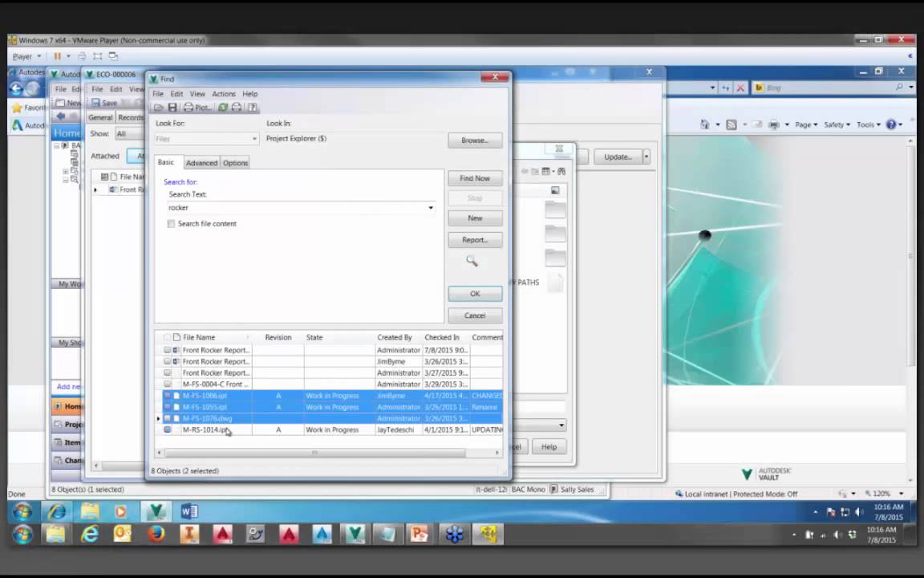This screenshot has width=924, height=578.
Task: Switch to the Options tab
Action: coord(235,163)
